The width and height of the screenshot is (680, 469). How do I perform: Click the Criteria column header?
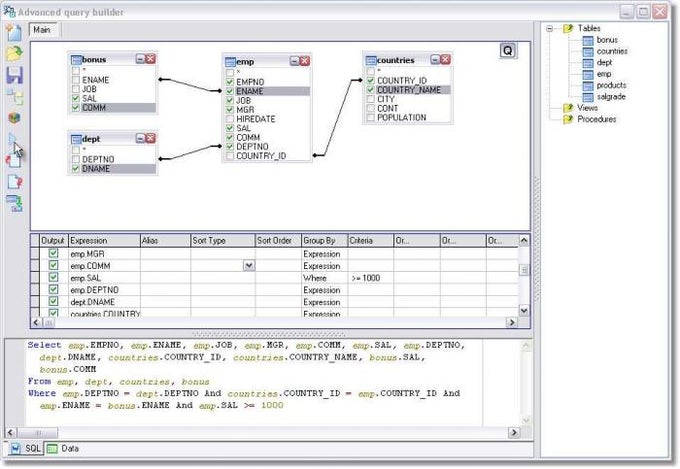[x=371, y=240]
